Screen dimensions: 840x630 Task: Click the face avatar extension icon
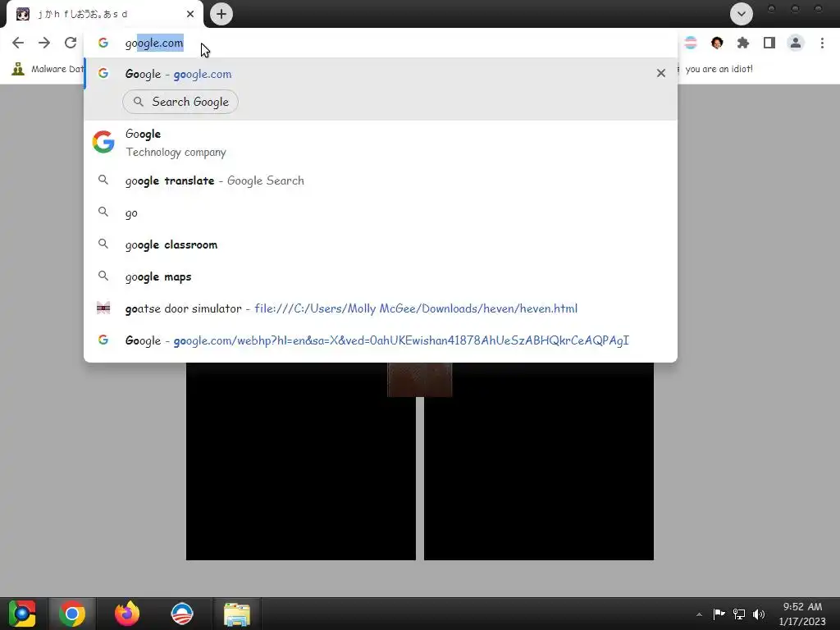coord(717,43)
